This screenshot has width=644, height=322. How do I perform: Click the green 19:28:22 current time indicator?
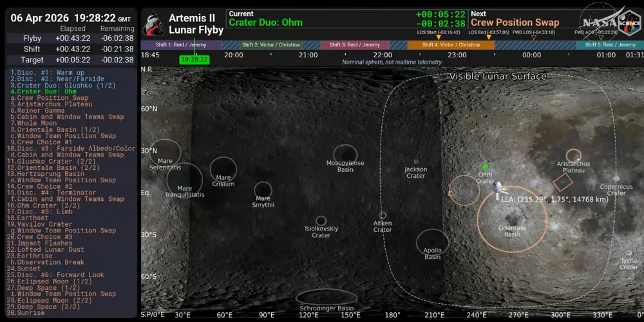pyautogui.click(x=194, y=59)
